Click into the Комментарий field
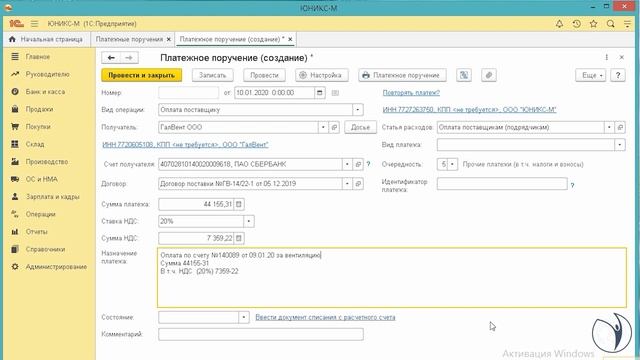Image resolution: width=640 pixels, height=360 pixels. 261,334
